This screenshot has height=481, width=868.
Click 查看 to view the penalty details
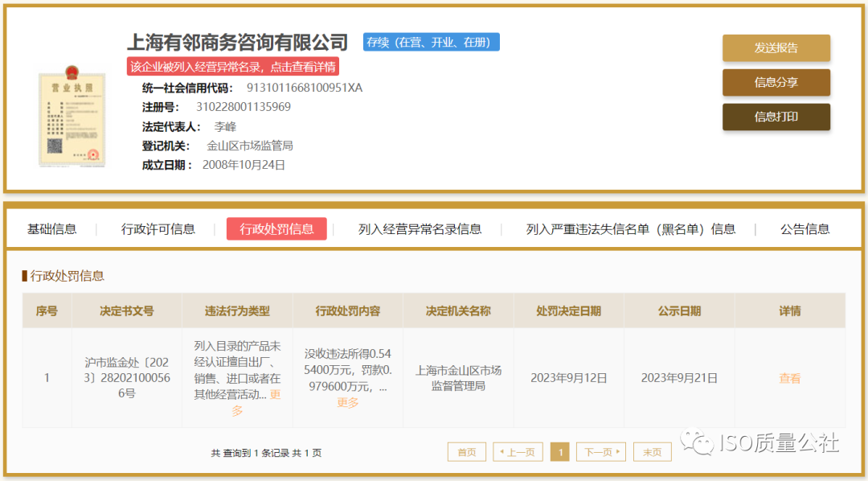[790, 377]
